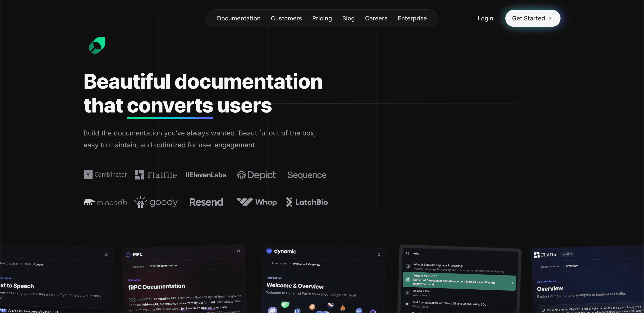
Task: Click the mindsdb logo
Action: click(105, 202)
